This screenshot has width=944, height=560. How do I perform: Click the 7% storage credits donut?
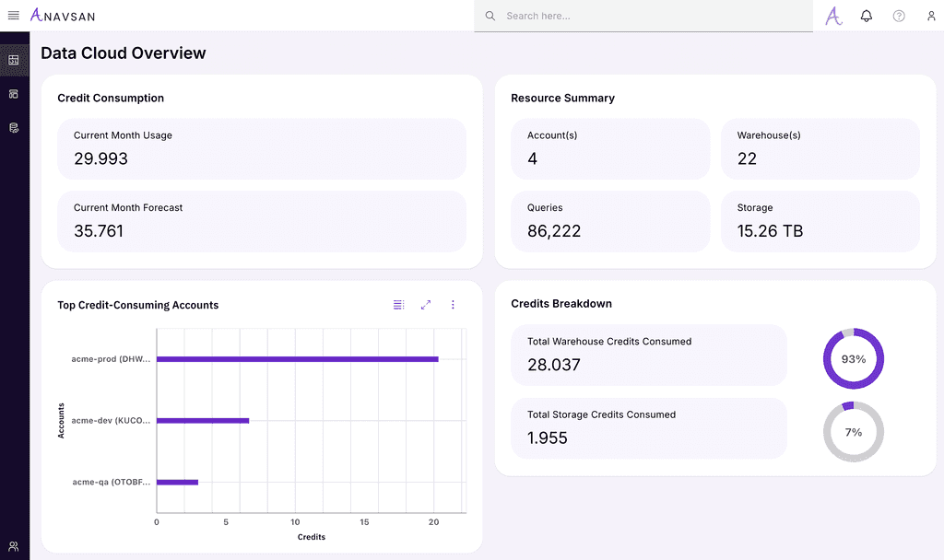pos(853,432)
